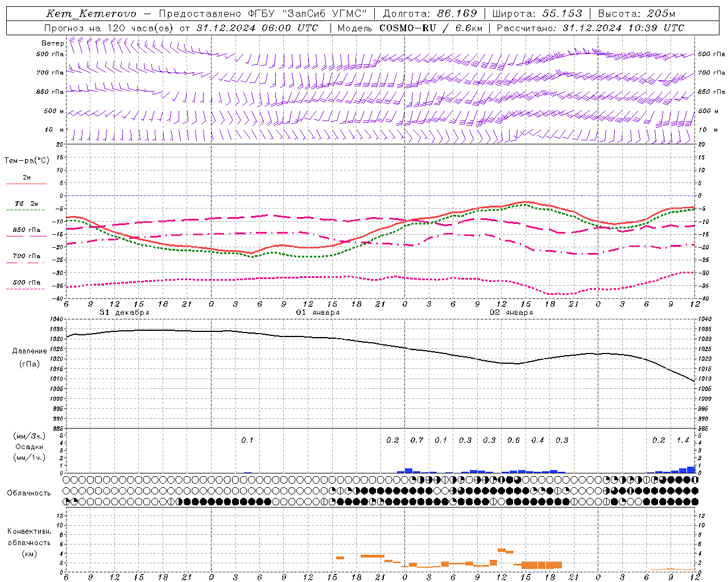
Task: Click the 0.7 precipitation amount value
Action: click(x=417, y=440)
